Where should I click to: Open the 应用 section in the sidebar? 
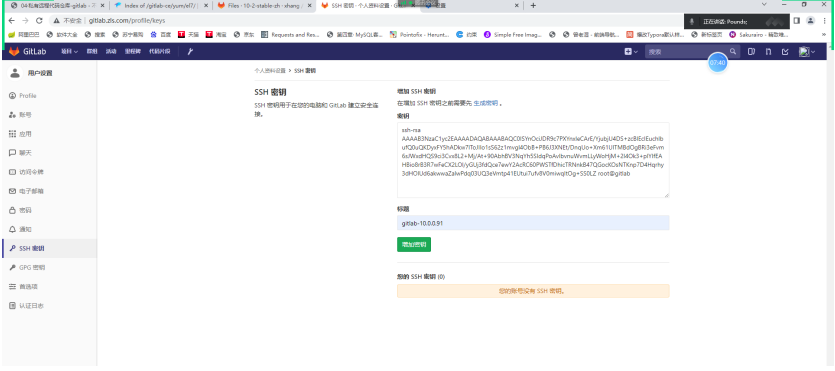(21, 134)
